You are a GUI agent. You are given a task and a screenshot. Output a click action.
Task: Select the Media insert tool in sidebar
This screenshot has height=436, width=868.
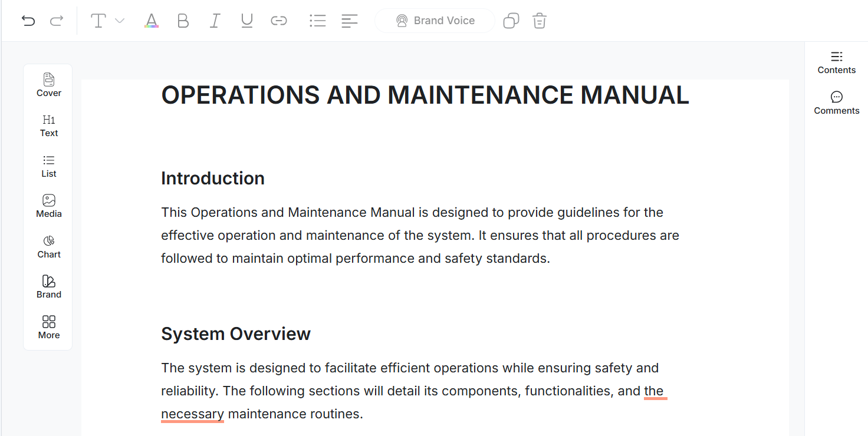click(x=48, y=206)
